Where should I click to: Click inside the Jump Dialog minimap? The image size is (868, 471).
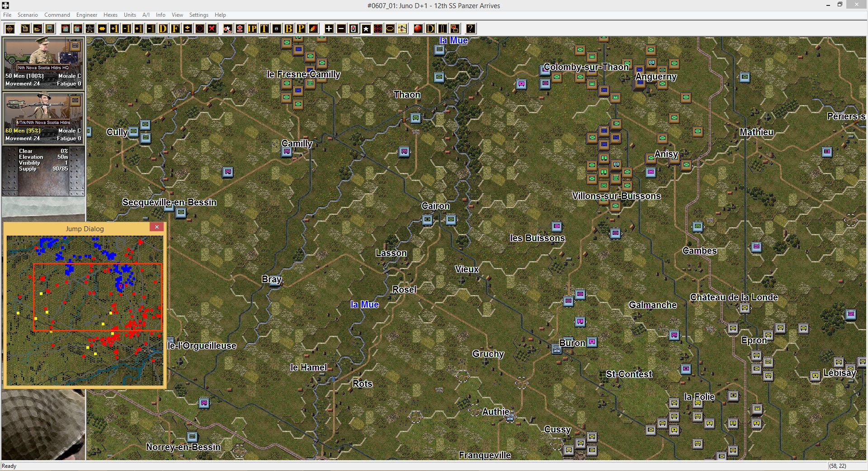[85, 310]
